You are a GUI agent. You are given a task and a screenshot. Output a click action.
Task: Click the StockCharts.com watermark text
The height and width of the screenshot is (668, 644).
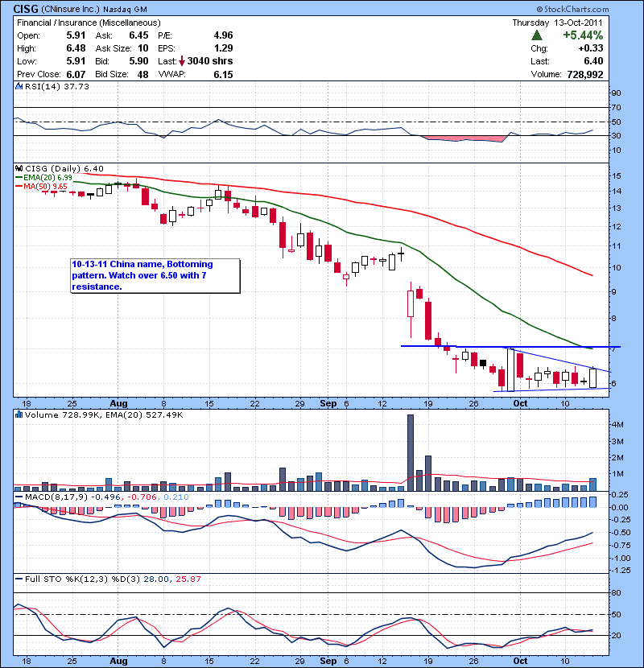coord(573,9)
